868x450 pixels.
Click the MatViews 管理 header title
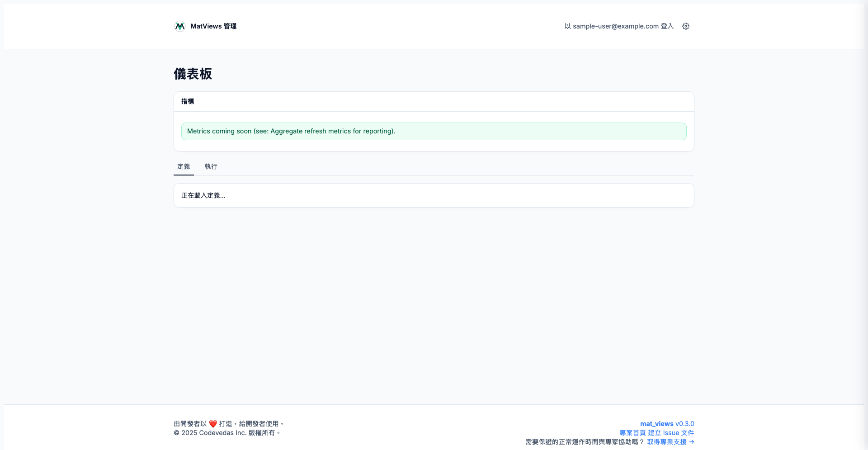coord(213,26)
